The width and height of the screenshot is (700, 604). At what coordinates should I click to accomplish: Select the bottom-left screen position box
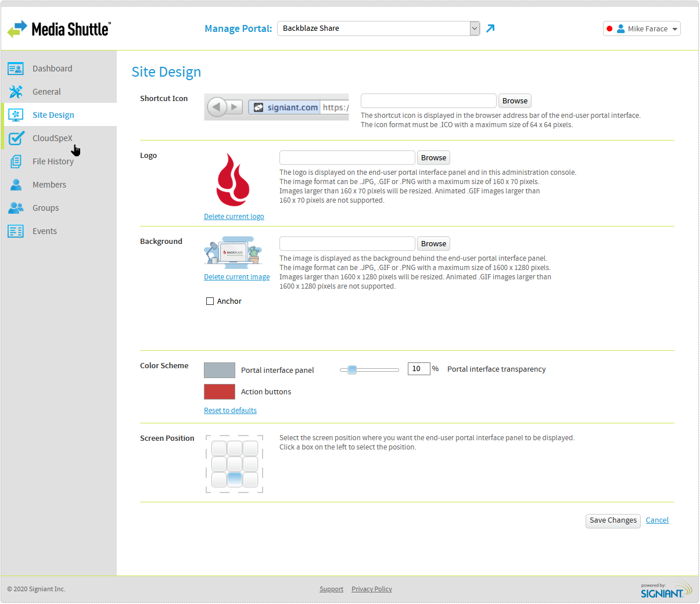click(x=219, y=480)
